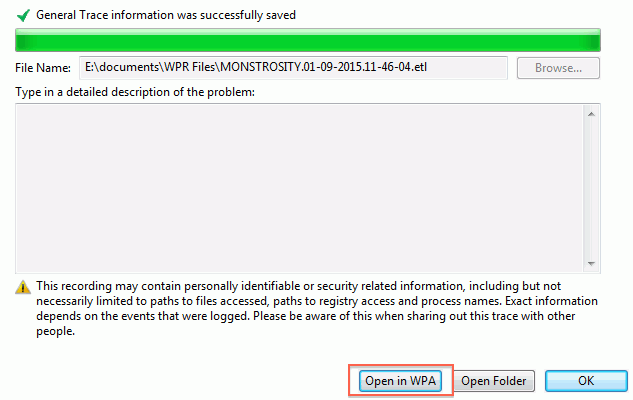The image size is (633, 400).
Task: Click the "File Name:" label
Action: pyautogui.click(x=43, y=68)
